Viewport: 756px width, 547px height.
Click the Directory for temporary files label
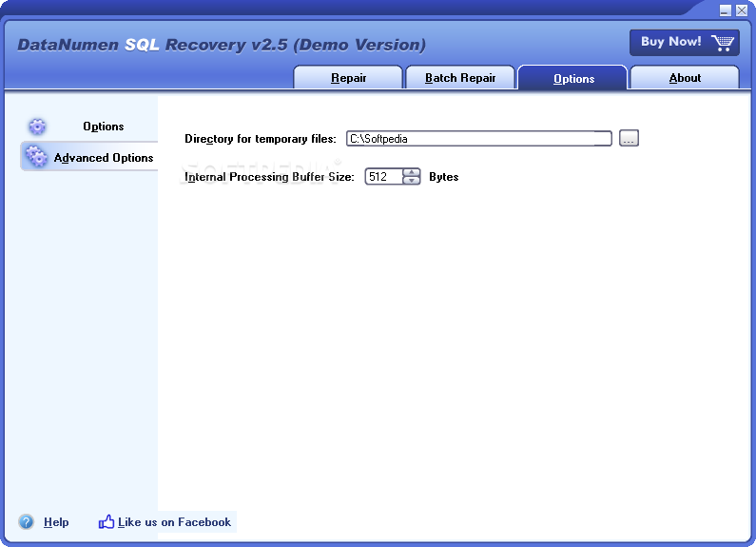tap(261, 139)
